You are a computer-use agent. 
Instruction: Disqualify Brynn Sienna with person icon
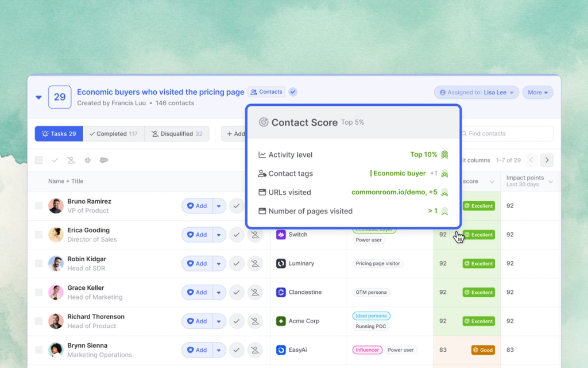coord(255,350)
